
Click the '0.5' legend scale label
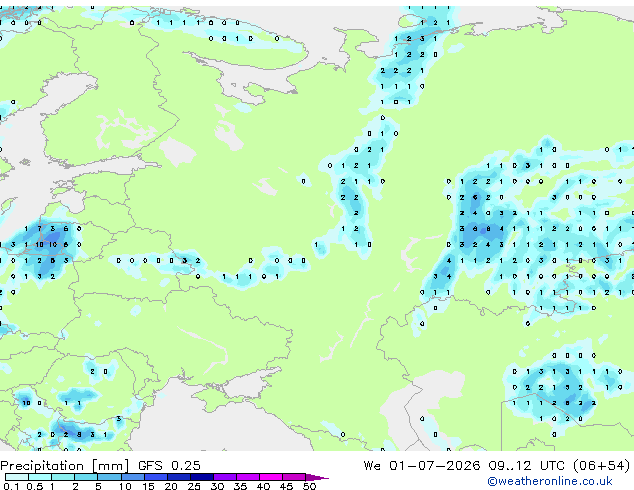pos(35,486)
